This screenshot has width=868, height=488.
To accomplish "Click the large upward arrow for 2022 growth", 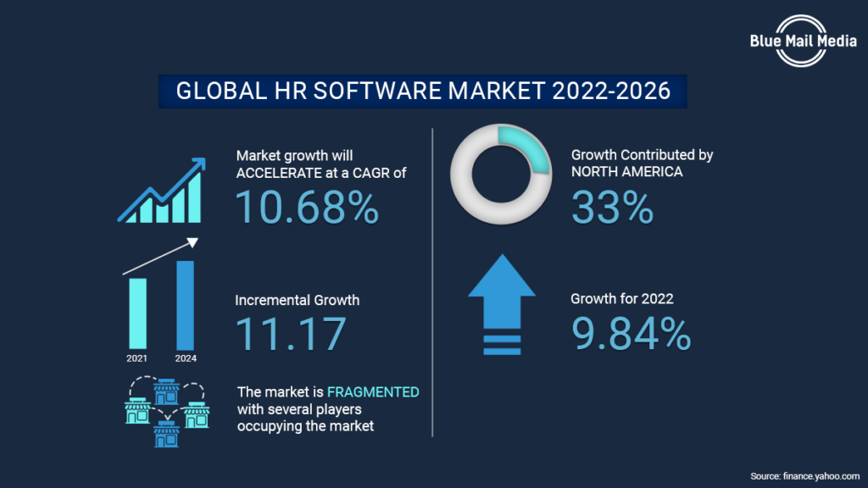I will click(x=502, y=301).
